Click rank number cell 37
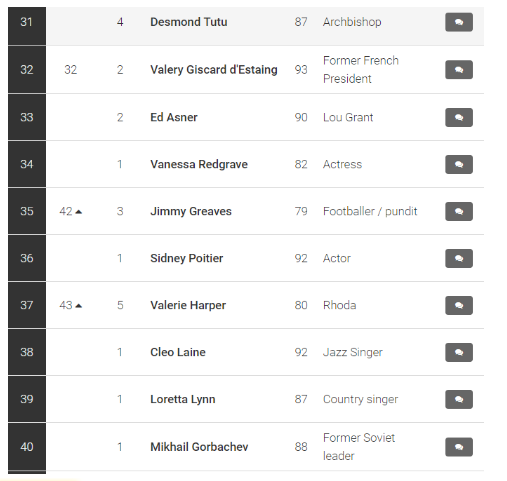Viewport: 507px width, 481px height. [x=27, y=305]
